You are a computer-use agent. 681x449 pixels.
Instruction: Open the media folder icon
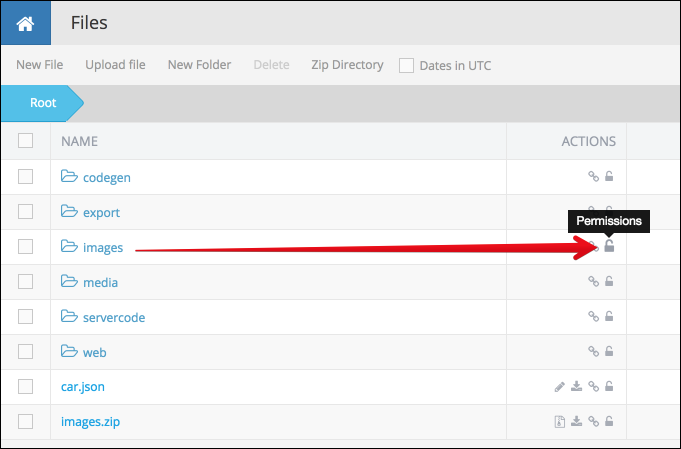(69, 281)
